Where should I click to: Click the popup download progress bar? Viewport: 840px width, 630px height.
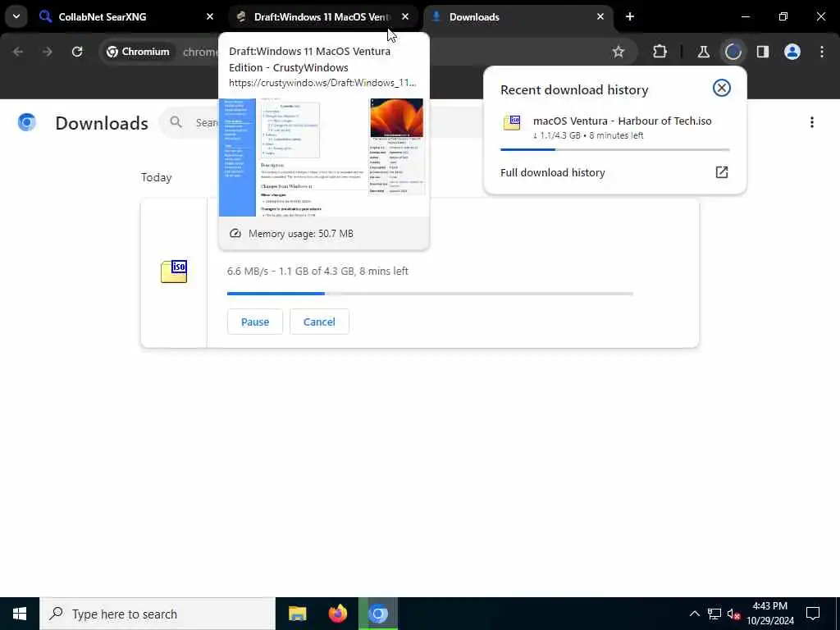tap(615, 149)
